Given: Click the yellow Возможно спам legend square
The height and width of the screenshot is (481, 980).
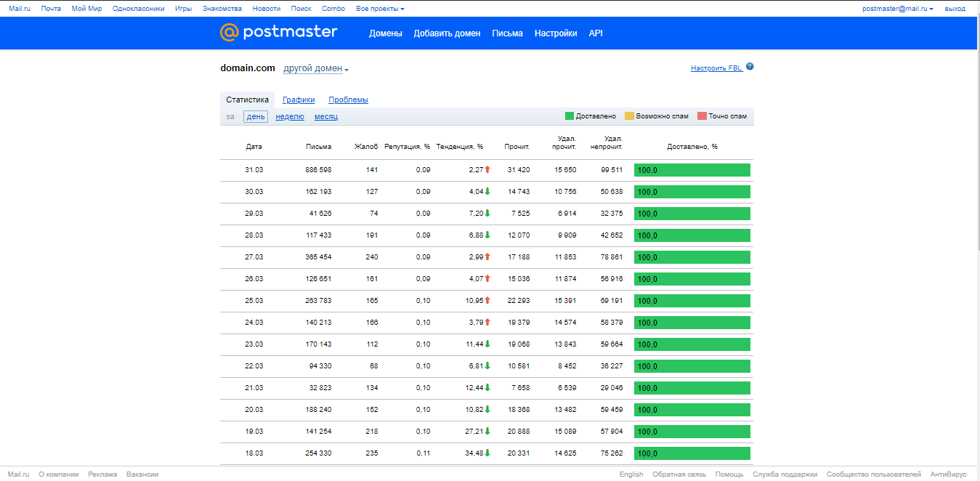Looking at the screenshot, I should [629, 116].
